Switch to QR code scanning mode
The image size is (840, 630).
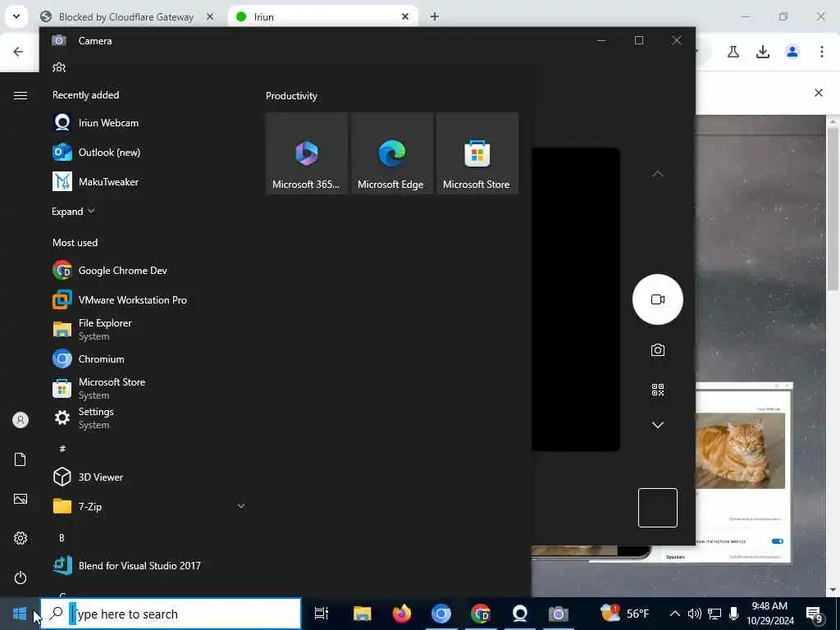click(657, 390)
